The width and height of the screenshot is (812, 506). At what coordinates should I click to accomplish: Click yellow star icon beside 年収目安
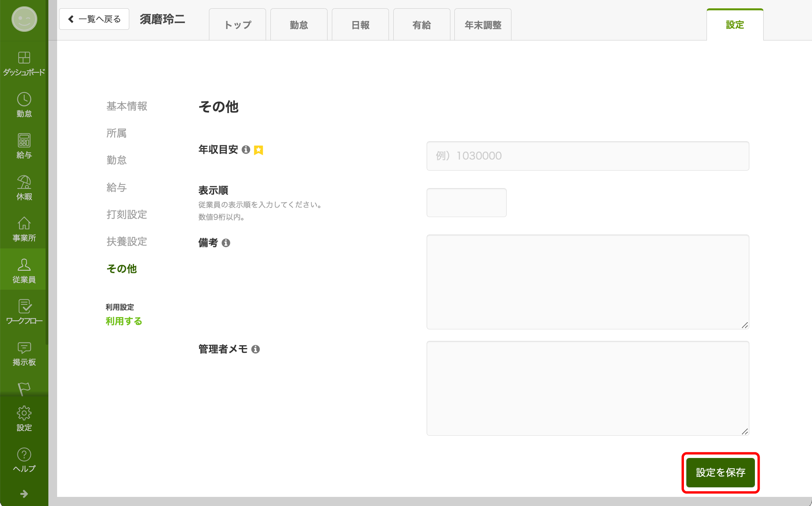click(259, 150)
